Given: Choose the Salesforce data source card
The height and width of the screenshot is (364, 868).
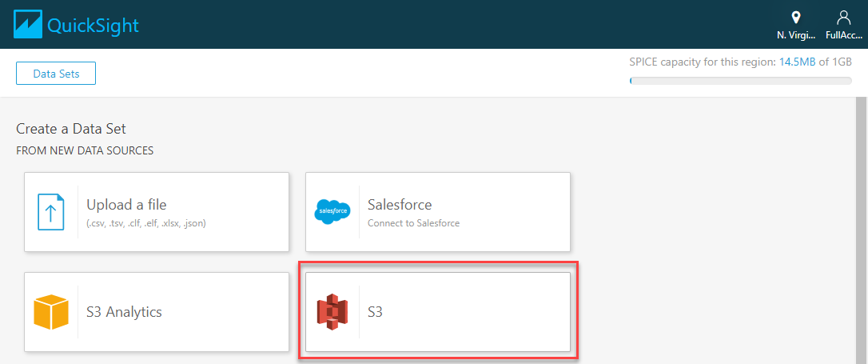Looking at the screenshot, I should [x=438, y=212].
